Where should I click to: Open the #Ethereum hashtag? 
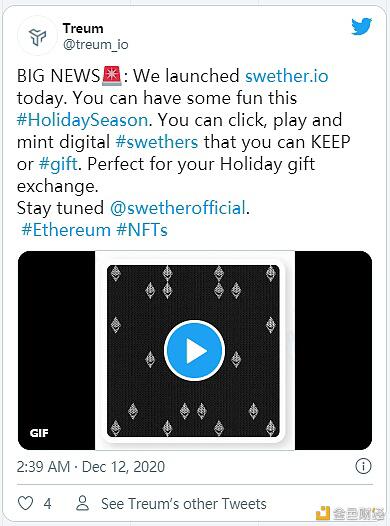(x=66, y=230)
